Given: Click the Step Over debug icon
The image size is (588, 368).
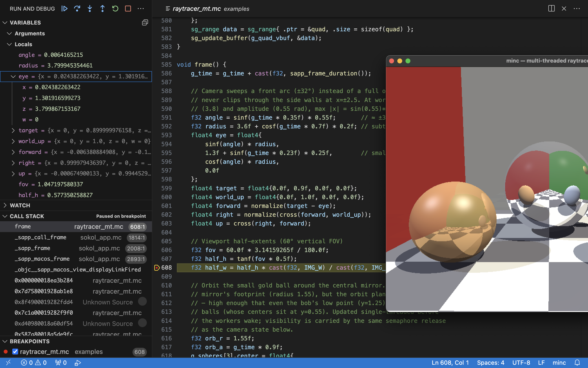Looking at the screenshot, I should coord(77,9).
